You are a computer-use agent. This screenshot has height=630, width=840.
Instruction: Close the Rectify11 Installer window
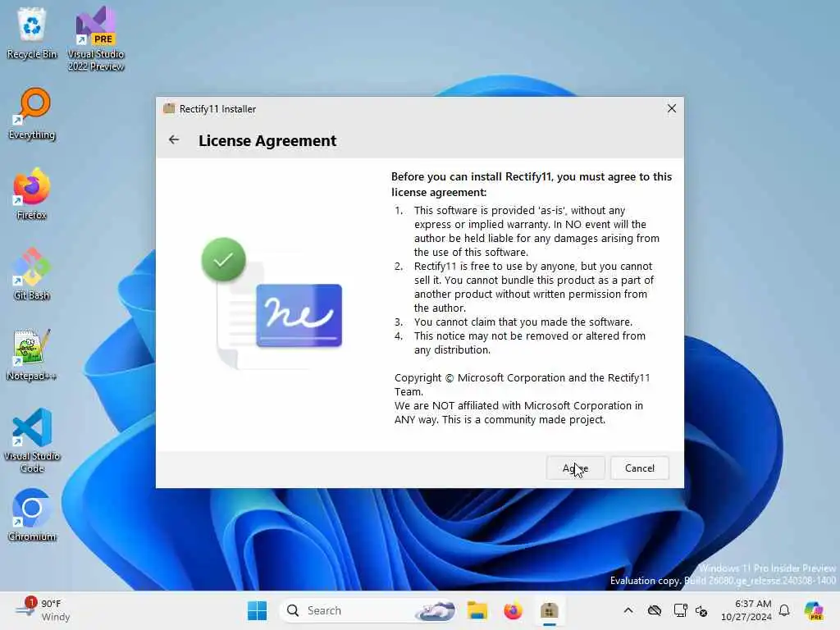click(671, 108)
